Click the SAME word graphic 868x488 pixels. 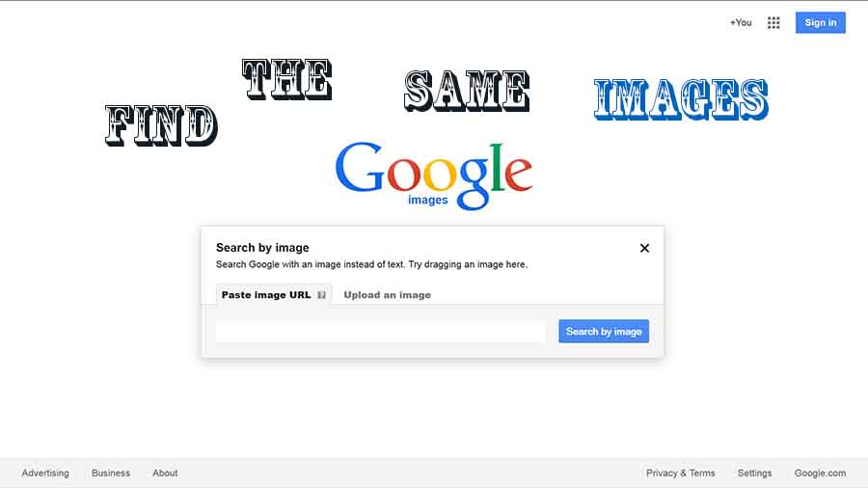tap(467, 91)
